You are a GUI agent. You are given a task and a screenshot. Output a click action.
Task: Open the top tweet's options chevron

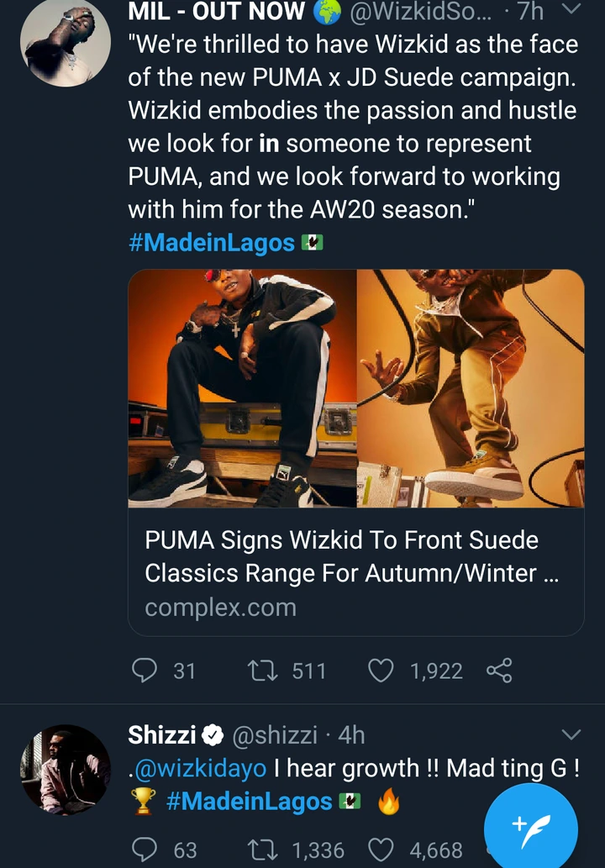coord(570,10)
